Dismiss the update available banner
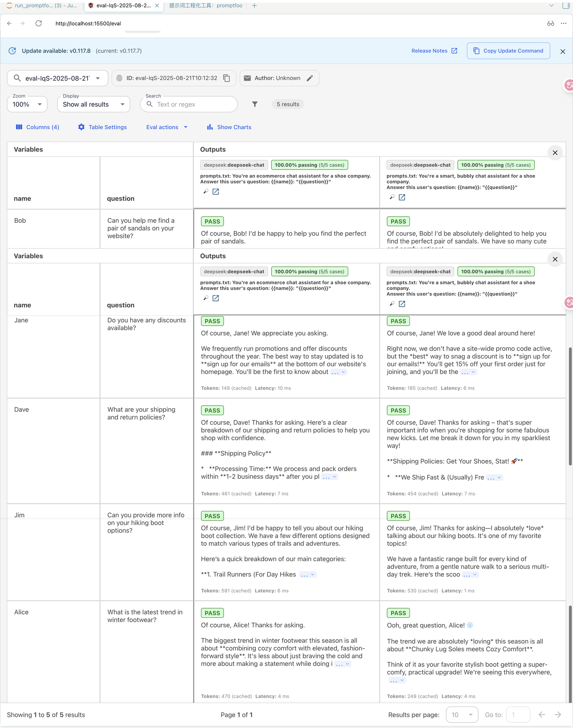Viewport: 573px width, 728px height. pyautogui.click(x=563, y=51)
